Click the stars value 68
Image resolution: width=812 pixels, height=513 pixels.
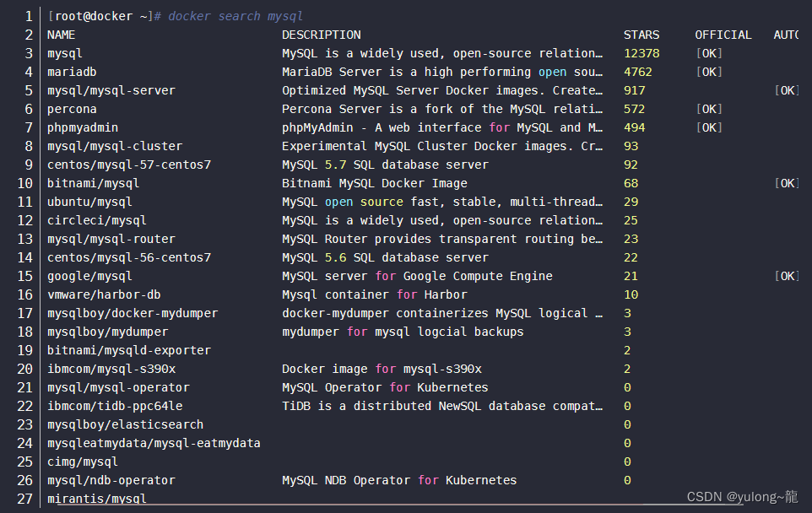(631, 183)
